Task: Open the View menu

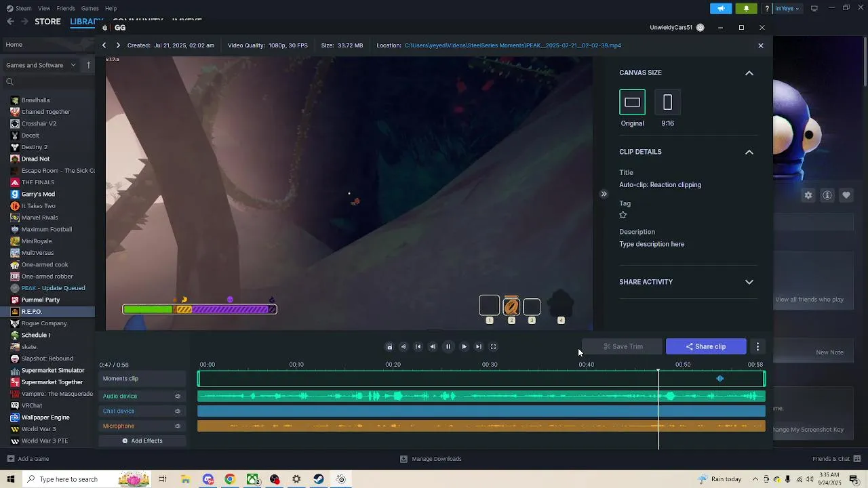Action: 44,8
